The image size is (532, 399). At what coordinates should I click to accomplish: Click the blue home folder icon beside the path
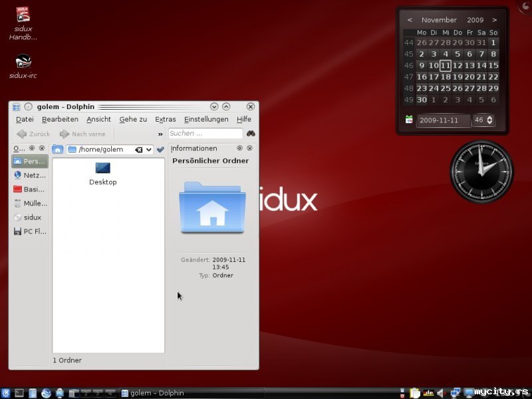point(57,150)
